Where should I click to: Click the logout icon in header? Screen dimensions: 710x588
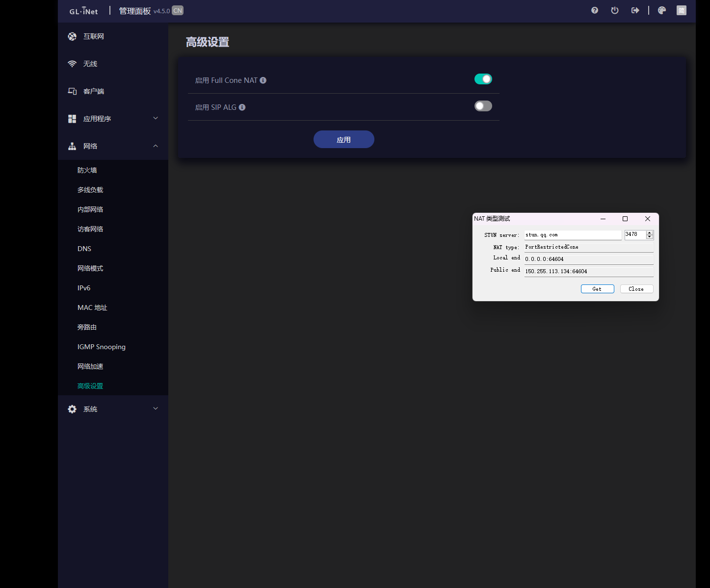pos(635,10)
